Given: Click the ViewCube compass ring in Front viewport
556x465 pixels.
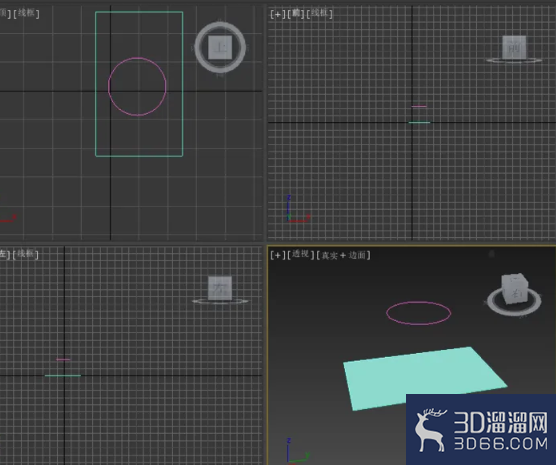Looking at the screenshot, I should click(x=514, y=61).
